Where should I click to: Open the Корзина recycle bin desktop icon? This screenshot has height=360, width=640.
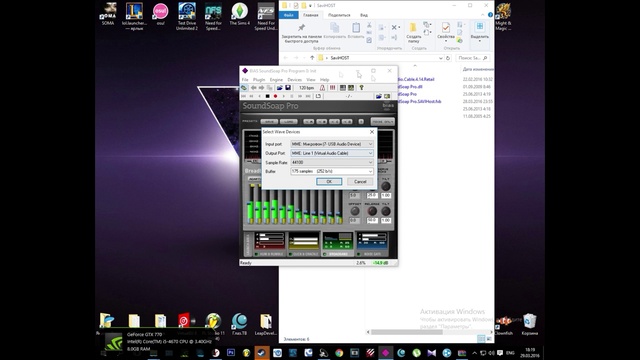coord(529,324)
